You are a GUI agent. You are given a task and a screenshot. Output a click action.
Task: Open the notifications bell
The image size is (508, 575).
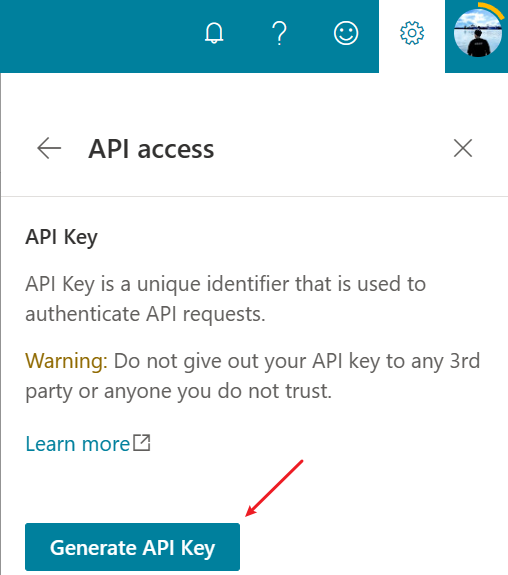[214, 33]
